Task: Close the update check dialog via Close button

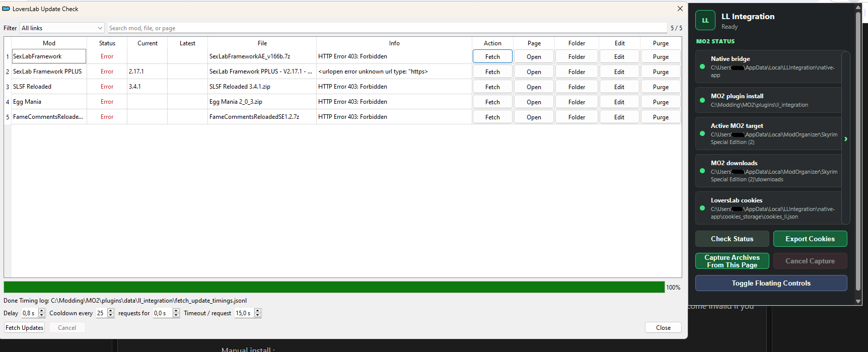Action: (663, 328)
